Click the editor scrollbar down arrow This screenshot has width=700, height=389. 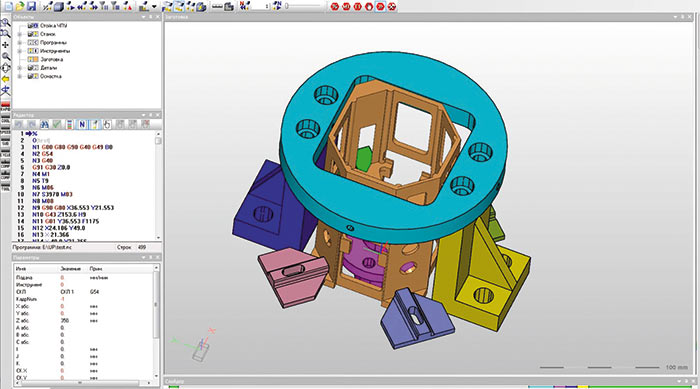[x=158, y=238]
